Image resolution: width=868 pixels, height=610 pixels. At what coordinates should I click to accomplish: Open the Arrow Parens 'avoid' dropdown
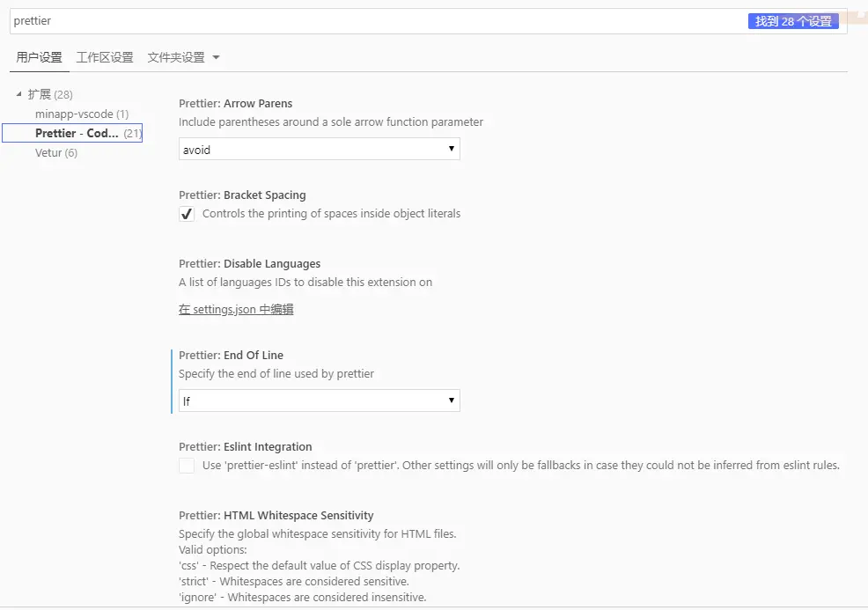320,150
